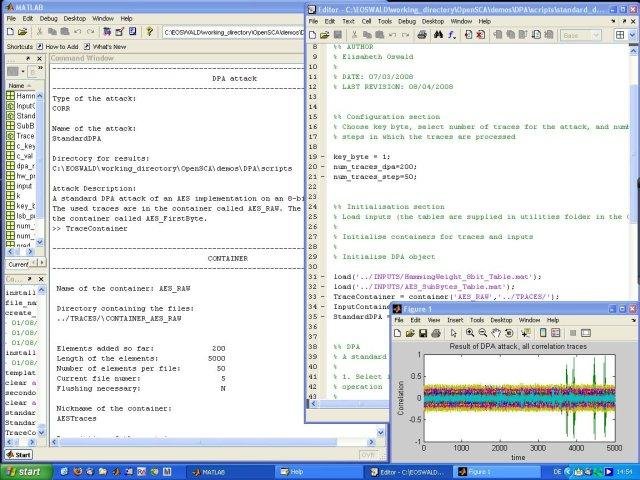The width and height of the screenshot is (640, 480).
Task: Click Show Plot Tools icon in Figure
Action: (586, 333)
